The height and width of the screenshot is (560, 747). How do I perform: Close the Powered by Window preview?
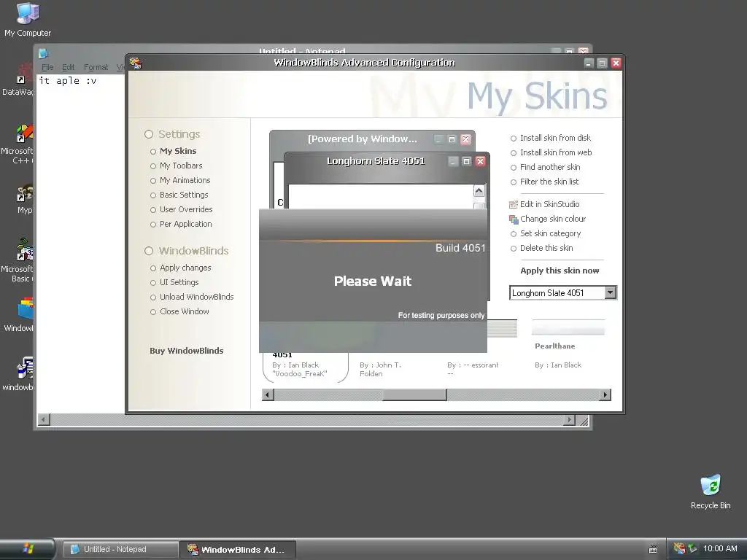[465, 139]
